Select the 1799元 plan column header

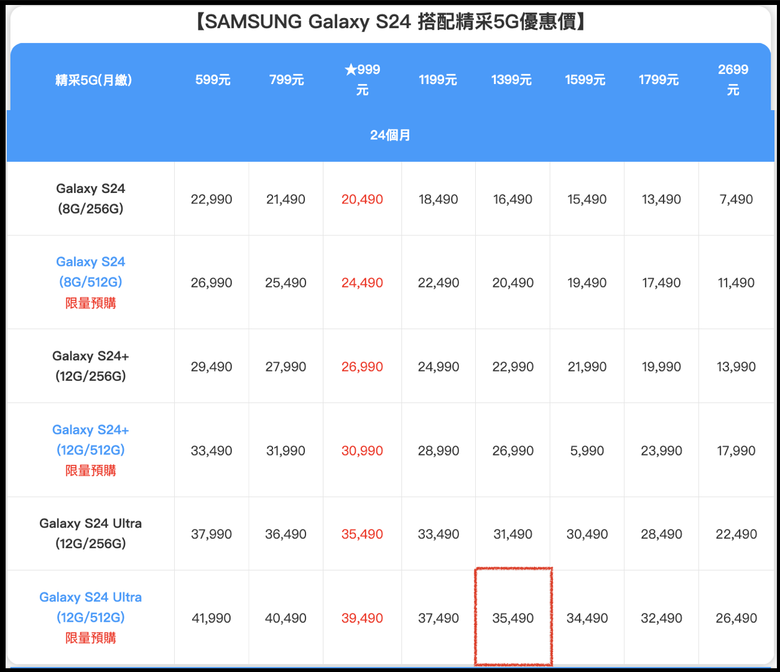pyautogui.click(x=659, y=80)
